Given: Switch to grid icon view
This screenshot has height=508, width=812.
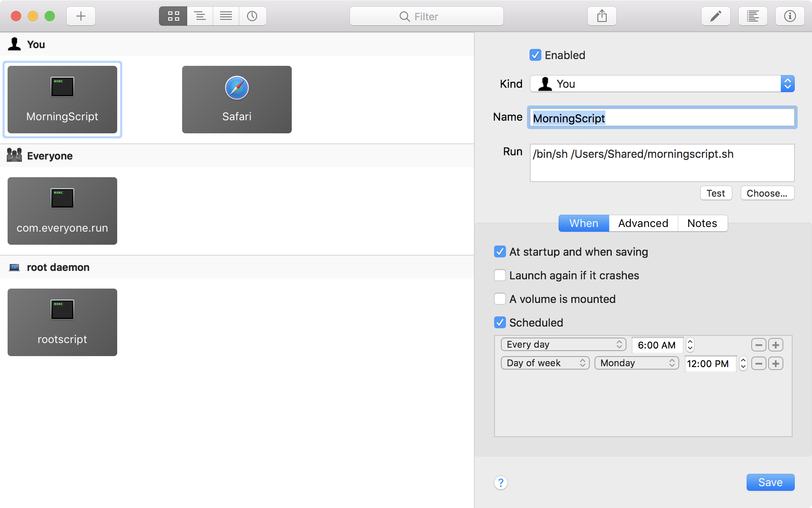Looking at the screenshot, I should [173, 16].
